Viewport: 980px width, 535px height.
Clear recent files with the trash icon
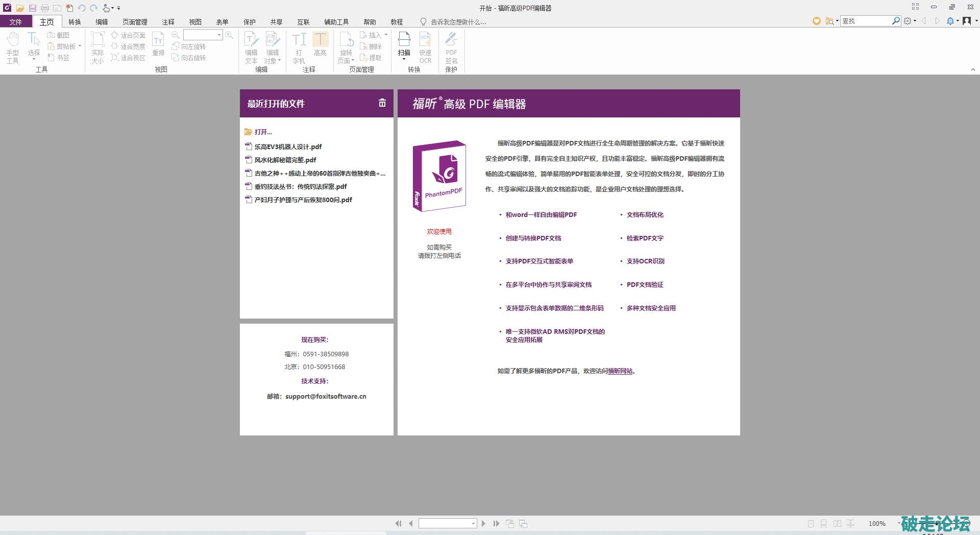(382, 103)
